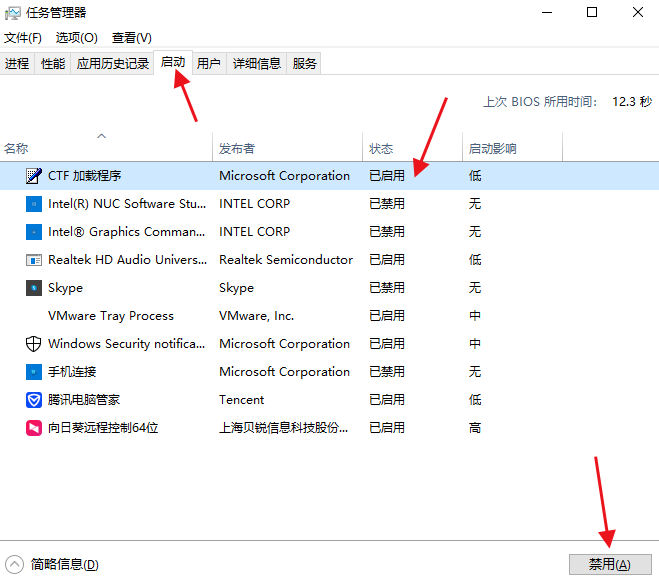Collapse to 简略信息 using the arrow icon
The height and width of the screenshot is (583, 659).
click(14, 565)
